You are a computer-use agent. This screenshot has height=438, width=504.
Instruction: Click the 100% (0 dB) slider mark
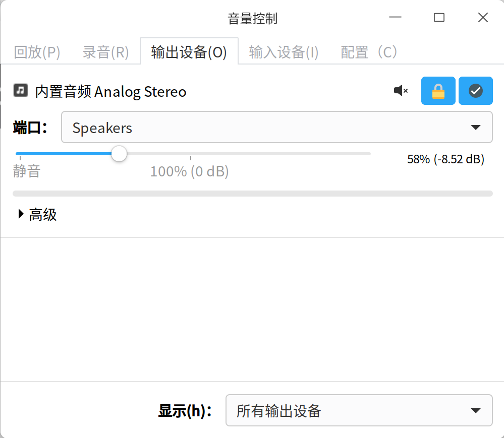click(x=189, y=171)
